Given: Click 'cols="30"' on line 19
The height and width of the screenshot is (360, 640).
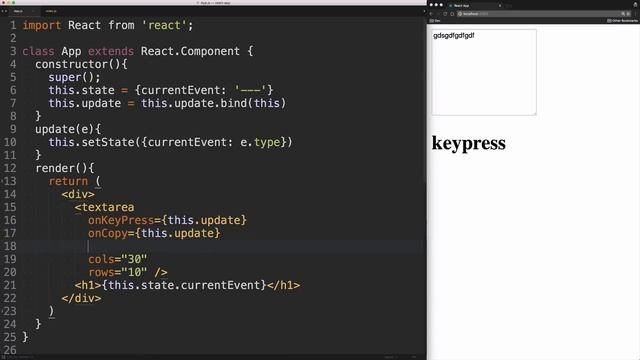Looking at the screenshot, I should click(x=118, y=259).
